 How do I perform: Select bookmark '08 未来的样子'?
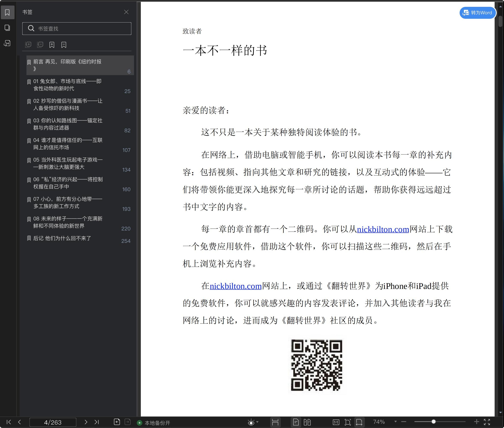[x=80, y=223]
